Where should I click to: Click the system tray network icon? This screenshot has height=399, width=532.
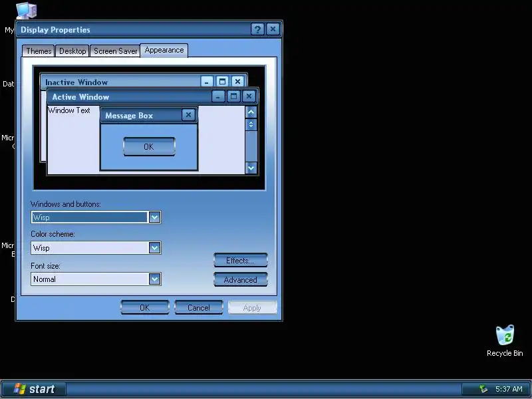tap(483, 389)
